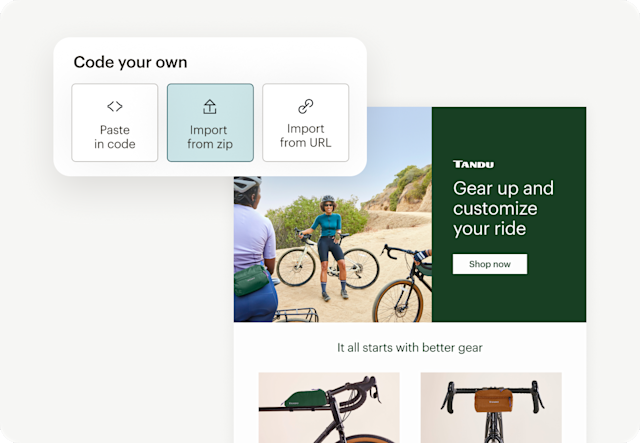Click the Gear up and customize headline
The image size is (640, 443).
[503, 208]
